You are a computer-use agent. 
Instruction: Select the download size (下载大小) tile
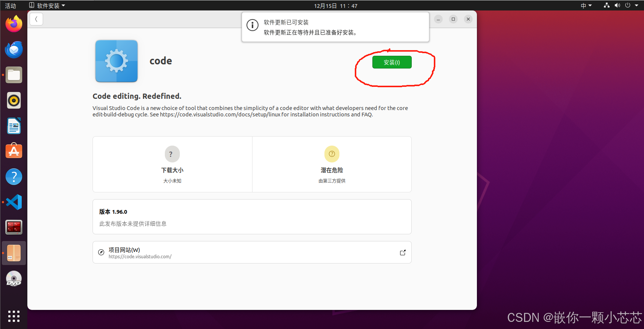[172, 164]
